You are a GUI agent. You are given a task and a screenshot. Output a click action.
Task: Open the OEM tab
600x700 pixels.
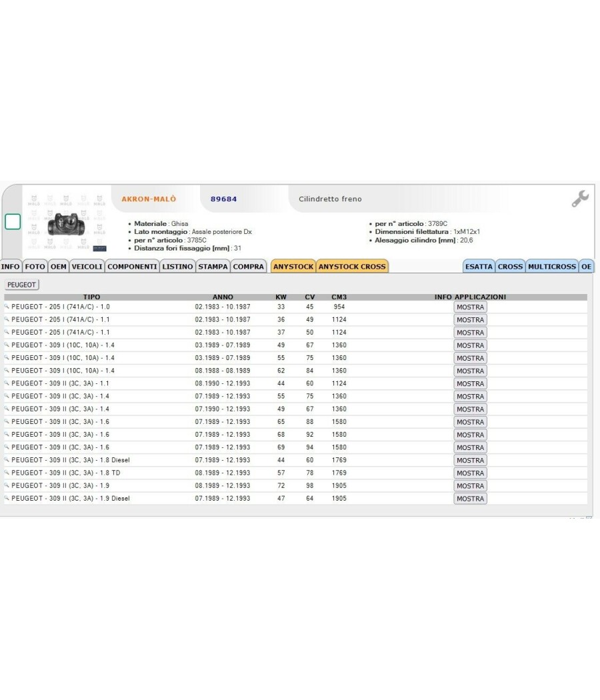(x=59, y=267)
